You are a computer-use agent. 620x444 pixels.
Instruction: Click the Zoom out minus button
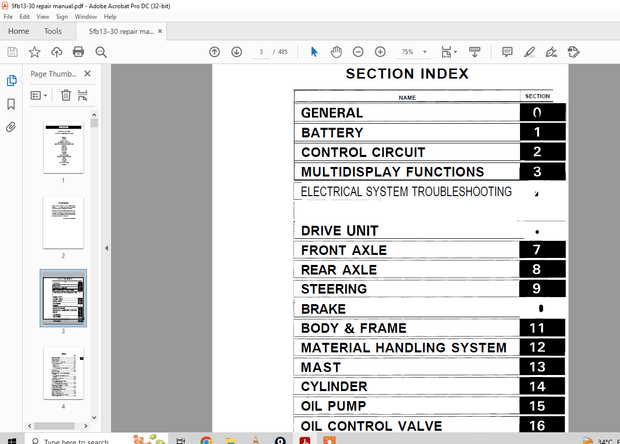click(359, 52)
